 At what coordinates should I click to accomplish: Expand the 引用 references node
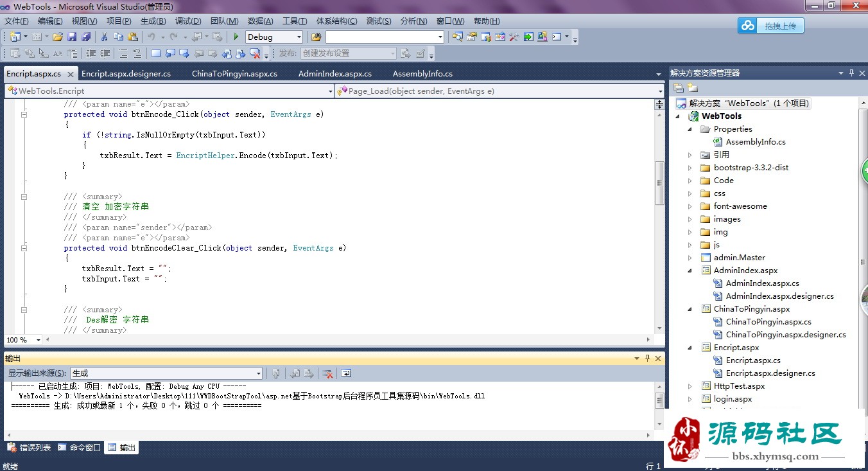(x=690, y=155)
